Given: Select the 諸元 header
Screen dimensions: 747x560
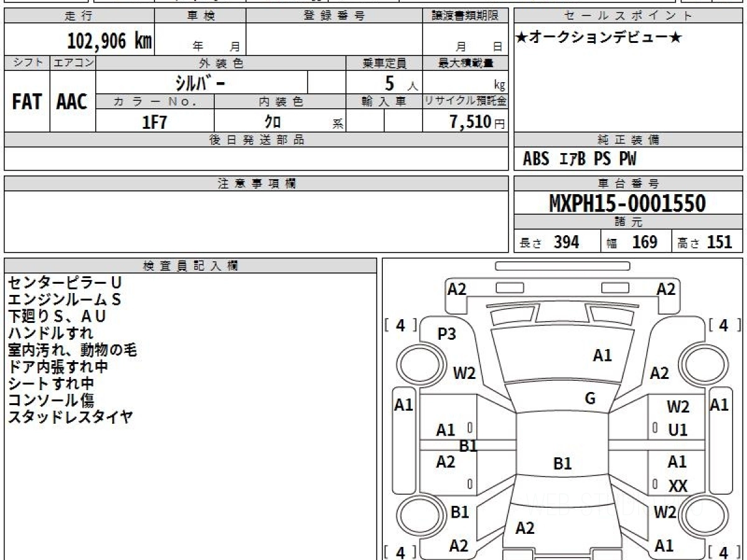Looking at the screenshot, I should (629, 222).
